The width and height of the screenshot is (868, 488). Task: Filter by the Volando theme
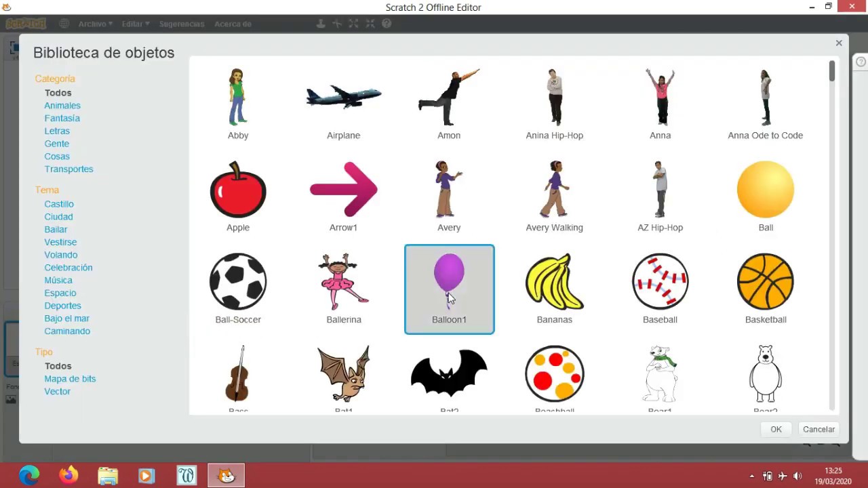point(61,255)
